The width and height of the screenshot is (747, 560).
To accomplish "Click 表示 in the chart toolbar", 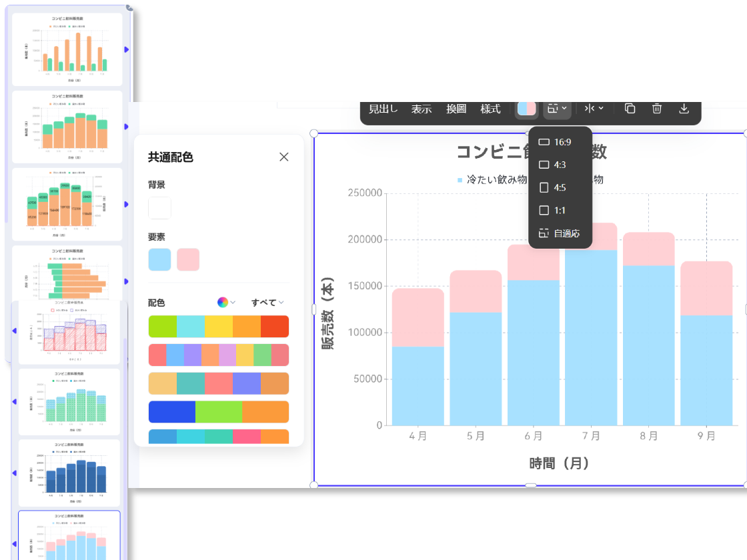I will (x=421, y=109).
